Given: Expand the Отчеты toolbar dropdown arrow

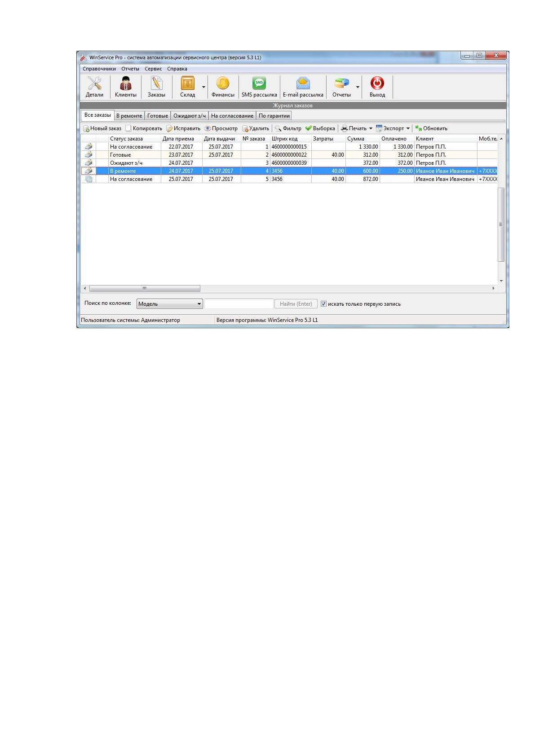Looking at the screenshot, I should pos(358,87).
